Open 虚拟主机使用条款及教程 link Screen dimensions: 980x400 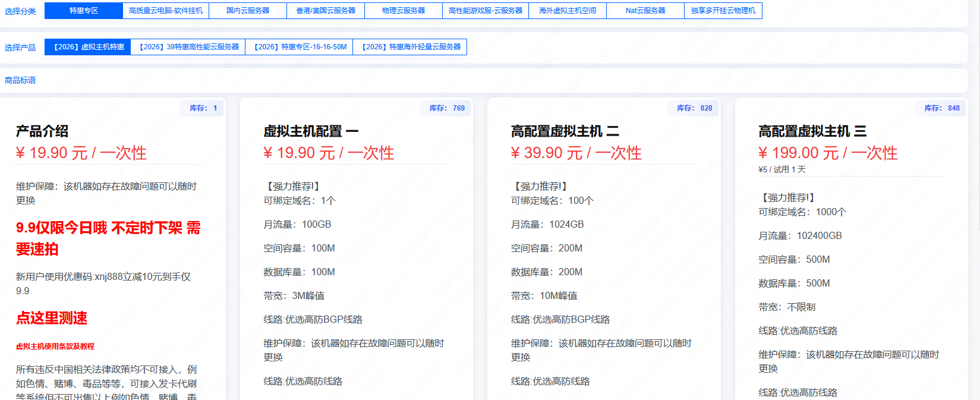pos(55,346)
